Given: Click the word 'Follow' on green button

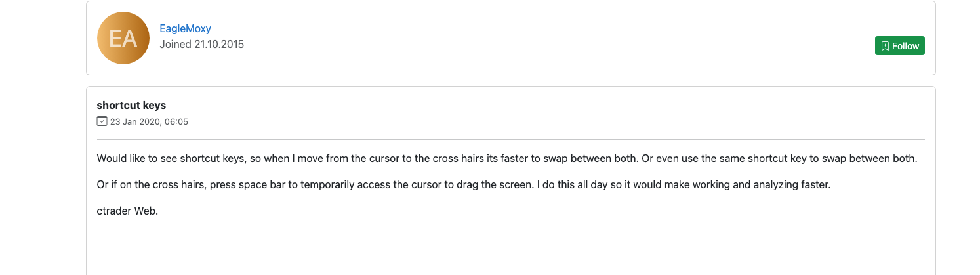Looking at the screenshot, I should [905, 46].
